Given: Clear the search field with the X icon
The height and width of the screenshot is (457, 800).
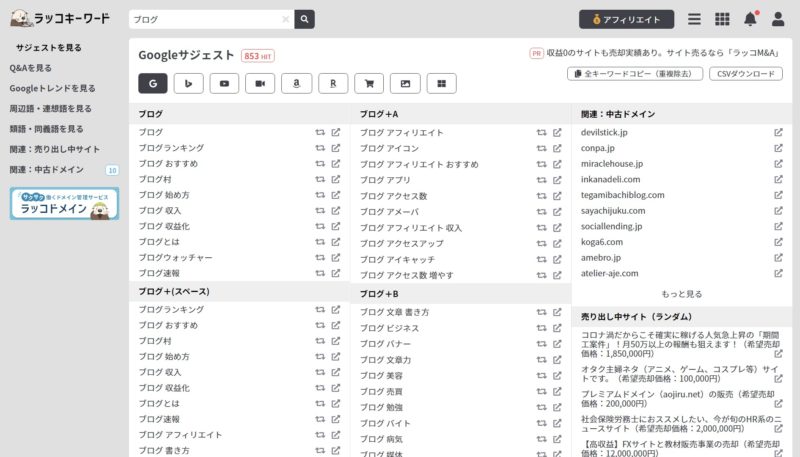Looking at the screenshot, I should pyautogui.click(x=286, y=19).
